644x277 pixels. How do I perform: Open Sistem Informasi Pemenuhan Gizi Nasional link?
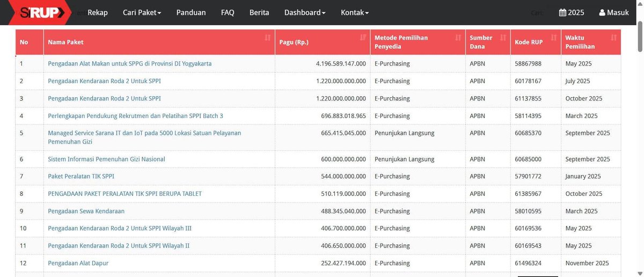[106, 159]
